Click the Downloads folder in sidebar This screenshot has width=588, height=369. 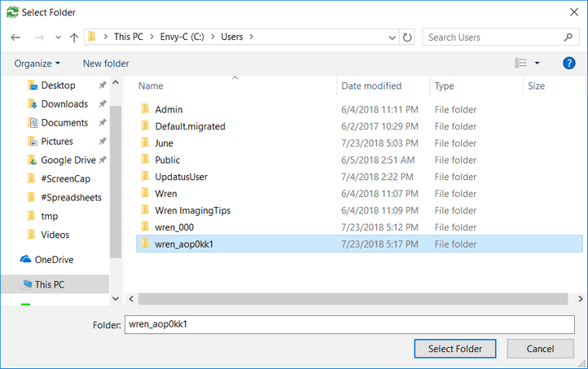[64, 103]
